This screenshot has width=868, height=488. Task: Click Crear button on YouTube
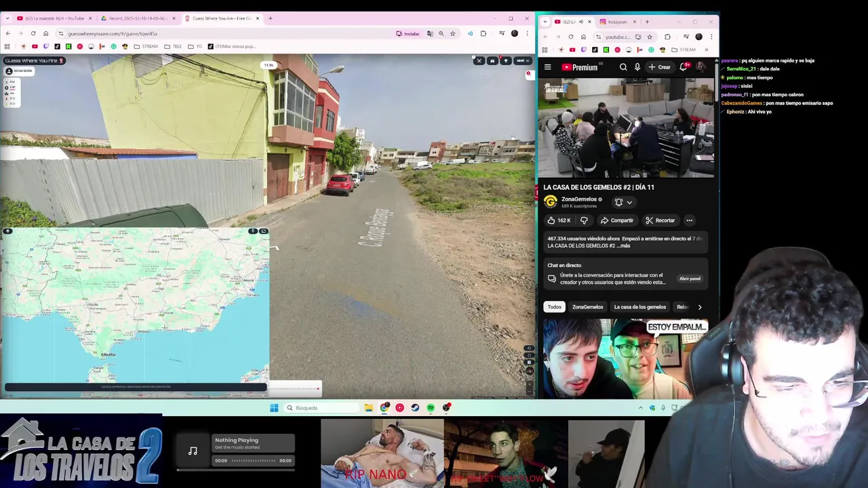pyautogui.click(x=660, y=67)
